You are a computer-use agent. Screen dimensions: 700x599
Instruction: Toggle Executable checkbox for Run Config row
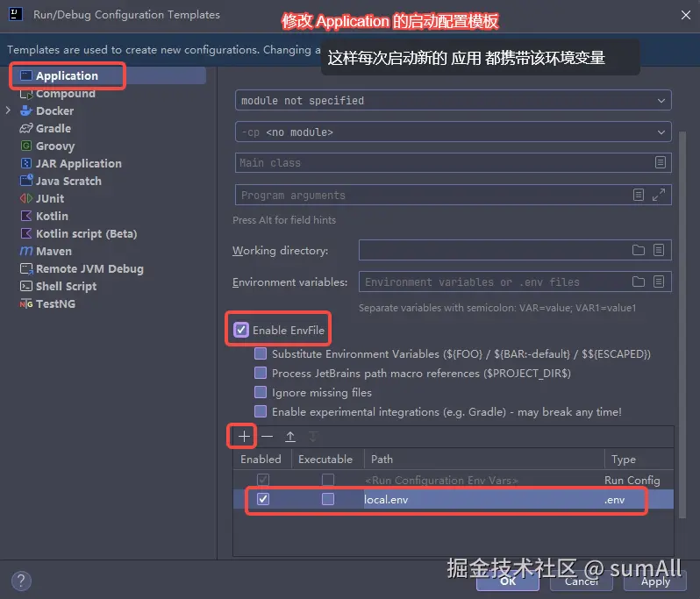(x=328, y=480)
